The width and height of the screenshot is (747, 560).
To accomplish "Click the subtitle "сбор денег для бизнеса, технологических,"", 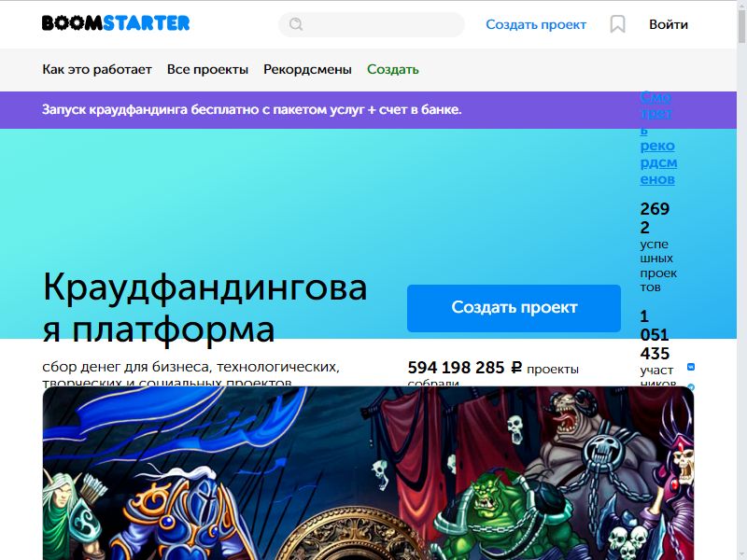I will point(190,367).
